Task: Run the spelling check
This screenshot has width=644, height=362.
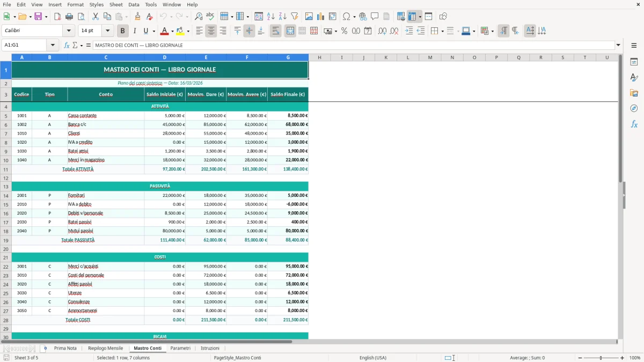Action: pyautogui.click(x=210, y=17)
